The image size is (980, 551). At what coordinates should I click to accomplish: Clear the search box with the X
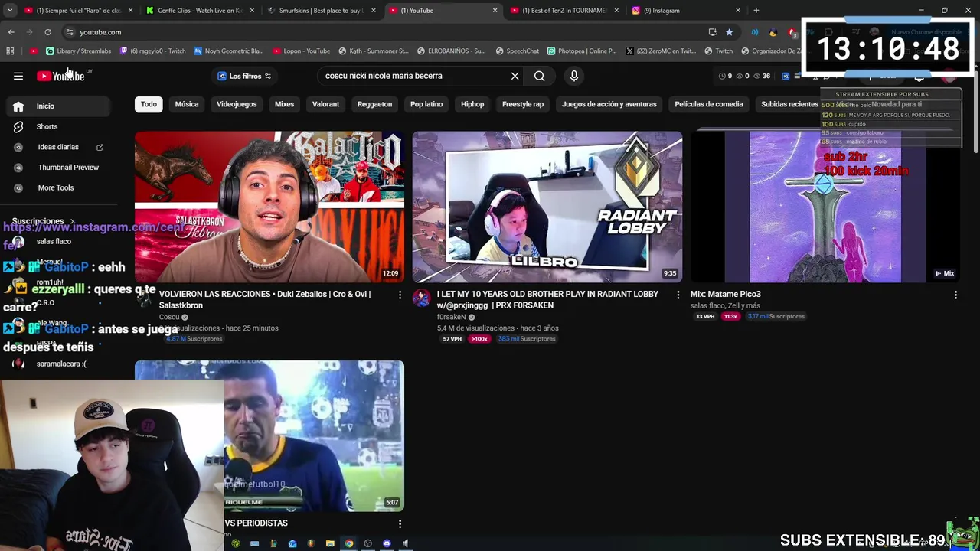pos(515,76)
